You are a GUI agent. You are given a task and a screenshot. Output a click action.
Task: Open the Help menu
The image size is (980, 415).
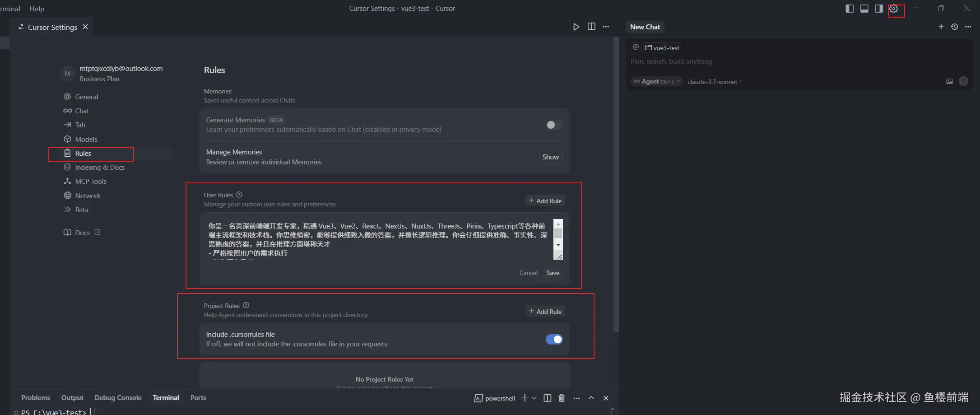tap(37, 9)
